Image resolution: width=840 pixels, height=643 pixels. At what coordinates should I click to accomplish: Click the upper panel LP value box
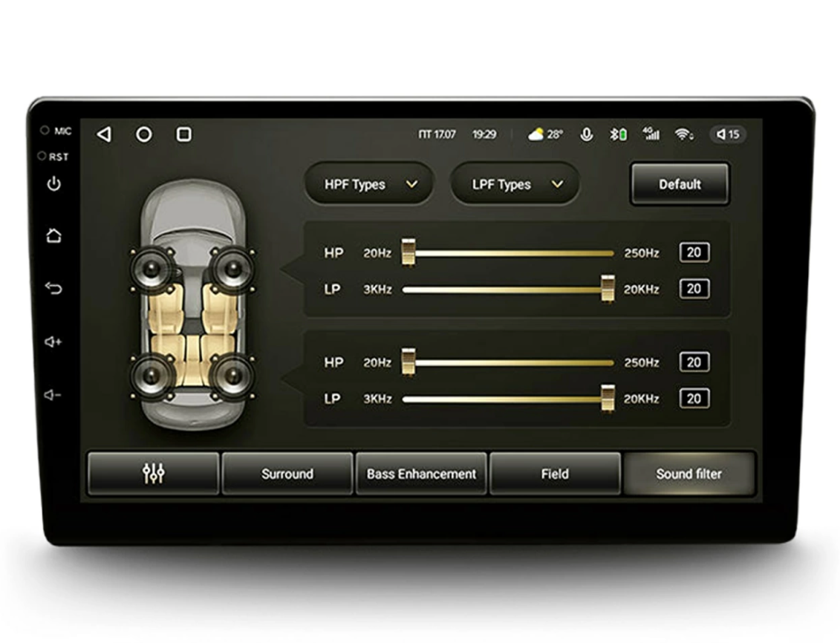click(x=694, y=289)
